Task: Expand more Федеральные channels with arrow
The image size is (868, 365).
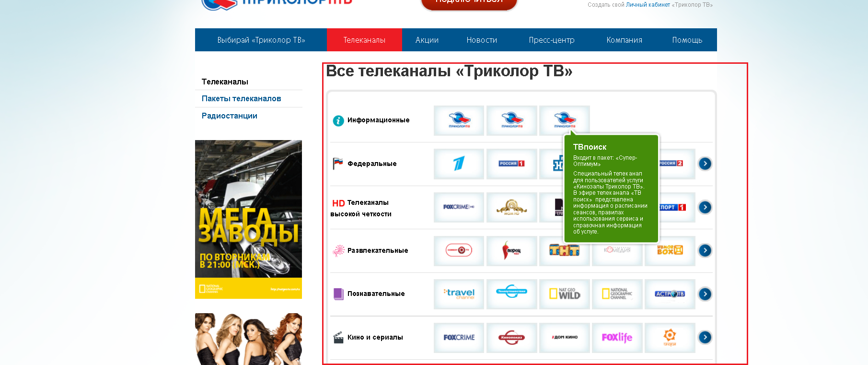Action: [705, 164]
